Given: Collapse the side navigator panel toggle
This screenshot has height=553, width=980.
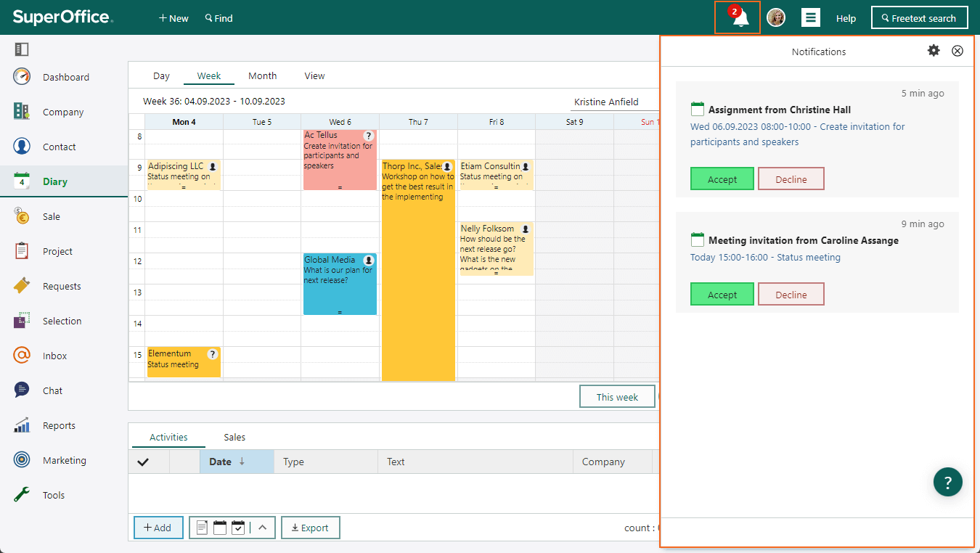Looking at the screenshot, I should [x=22, y=49].
